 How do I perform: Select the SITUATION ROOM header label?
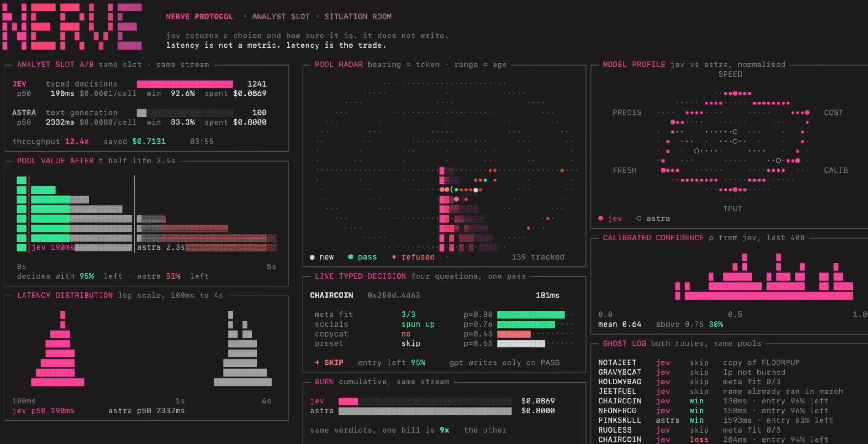[358, 16]
